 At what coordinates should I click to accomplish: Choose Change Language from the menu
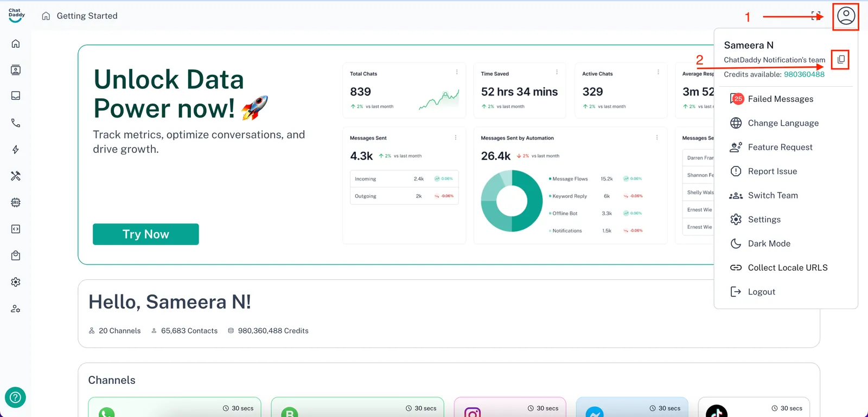pos(783,123)
